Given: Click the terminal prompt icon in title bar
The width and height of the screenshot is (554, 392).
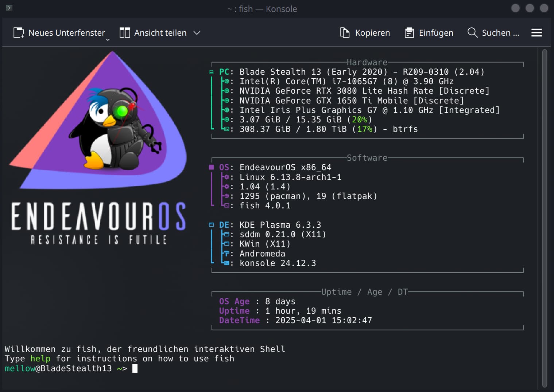Looking at the screenshot, I should coord(9,8).
